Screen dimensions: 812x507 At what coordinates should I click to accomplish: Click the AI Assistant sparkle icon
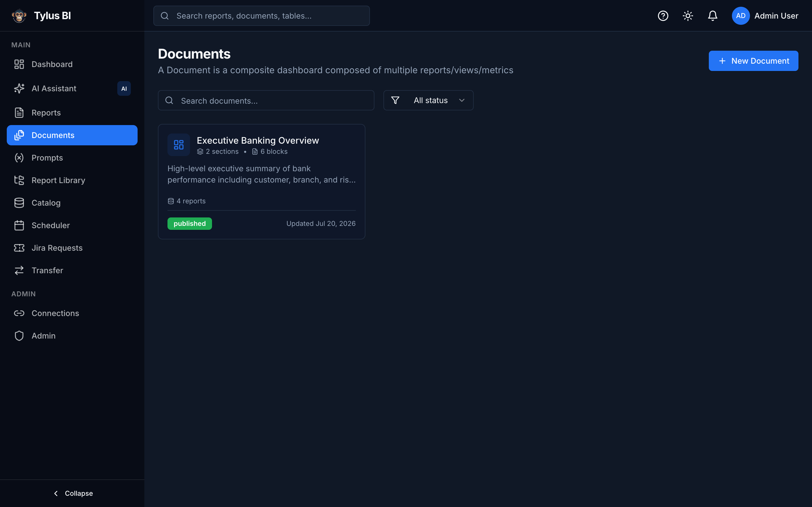pyautogui.click(x=19, y=88)
